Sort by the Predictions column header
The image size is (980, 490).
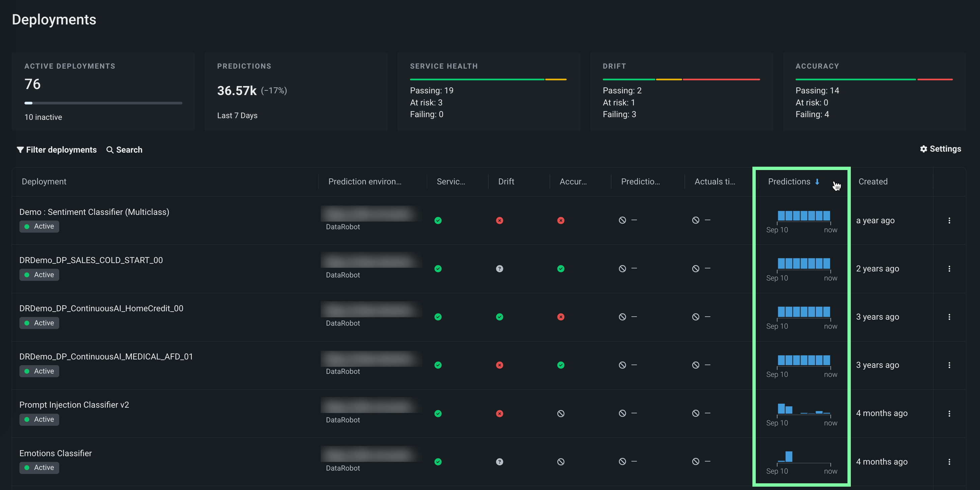click(789, 181)
